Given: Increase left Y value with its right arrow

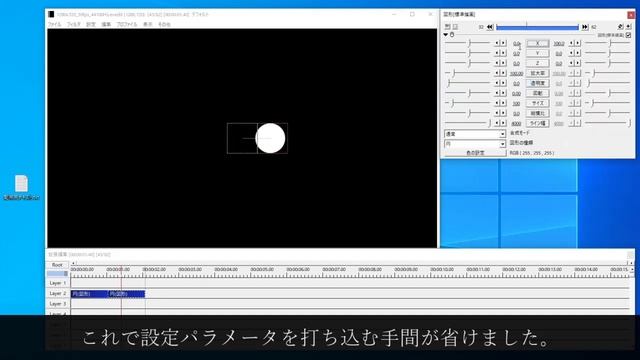Looking at the screenshot, I should tap(503, 53).
